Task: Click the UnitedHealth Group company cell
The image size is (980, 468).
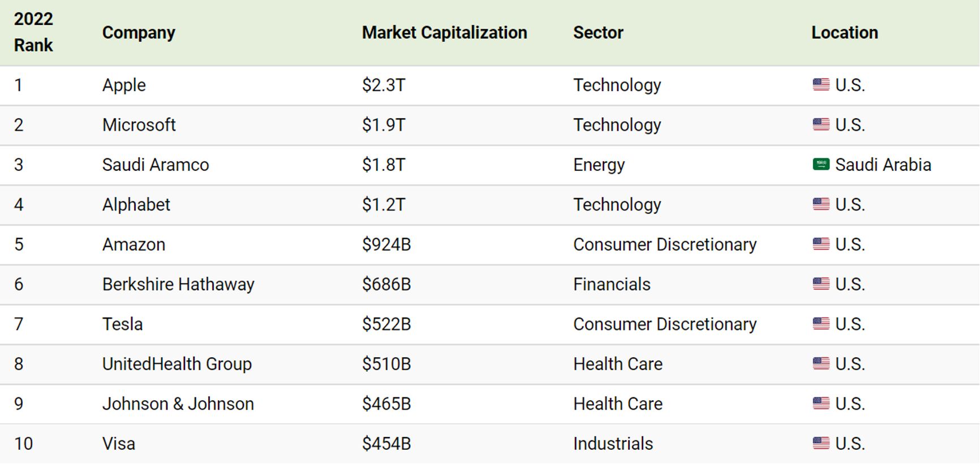Action: (177, 364)
